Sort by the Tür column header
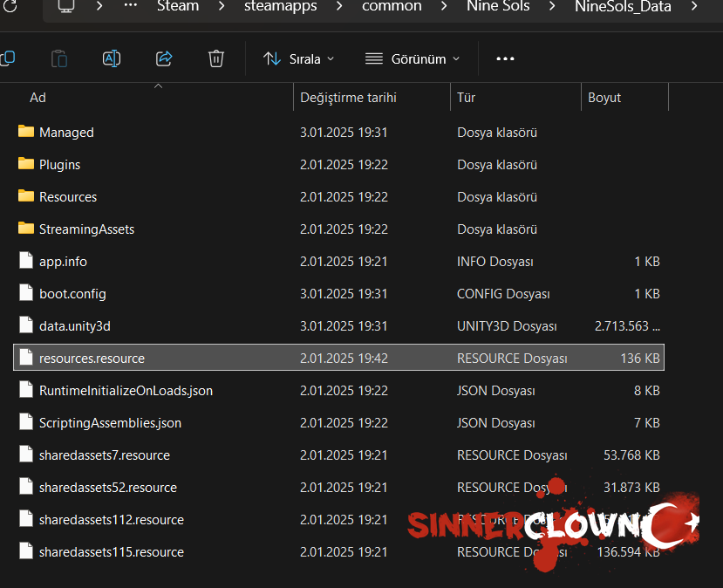The height and width of the screenshot is (588, 723). point(466,98)
